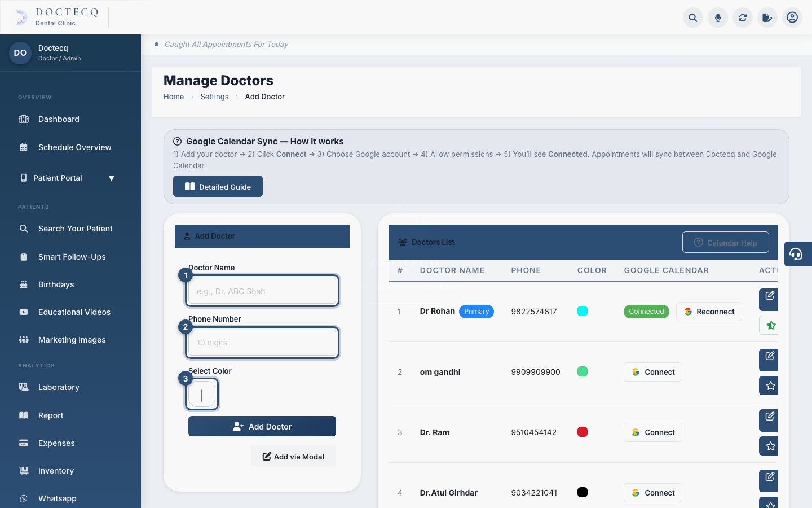This screenshot has height=508, width=812.
Task: Click phone number 9909909900
Action: click(x=536, y=372)
